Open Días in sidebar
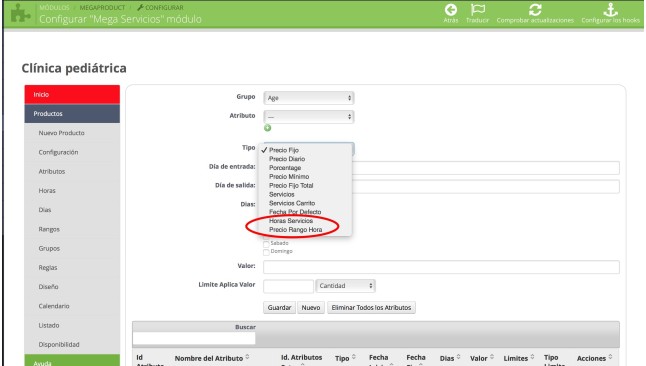Screen dimensions: 646x366 click(x=72, y=210)
